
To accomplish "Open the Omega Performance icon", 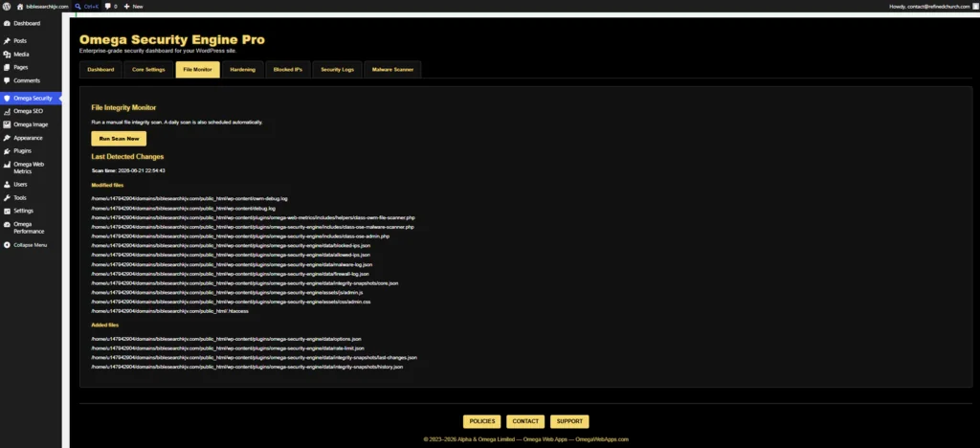I will pos(7,224).
